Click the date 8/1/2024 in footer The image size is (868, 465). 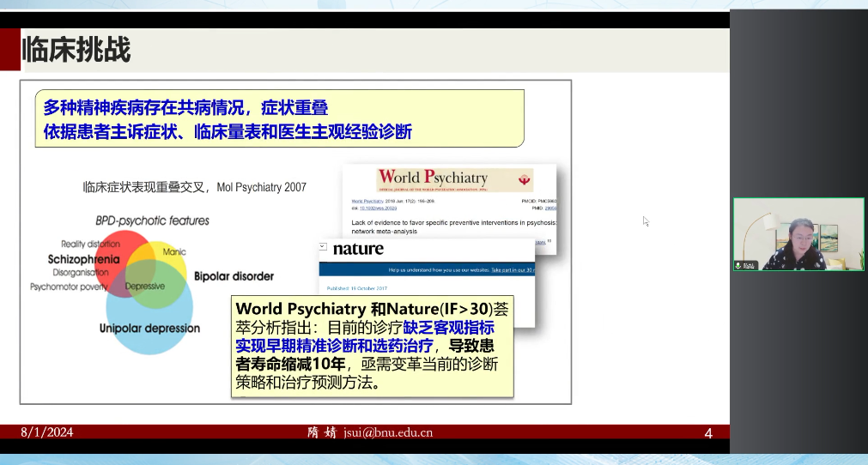(x=47, y=432)
